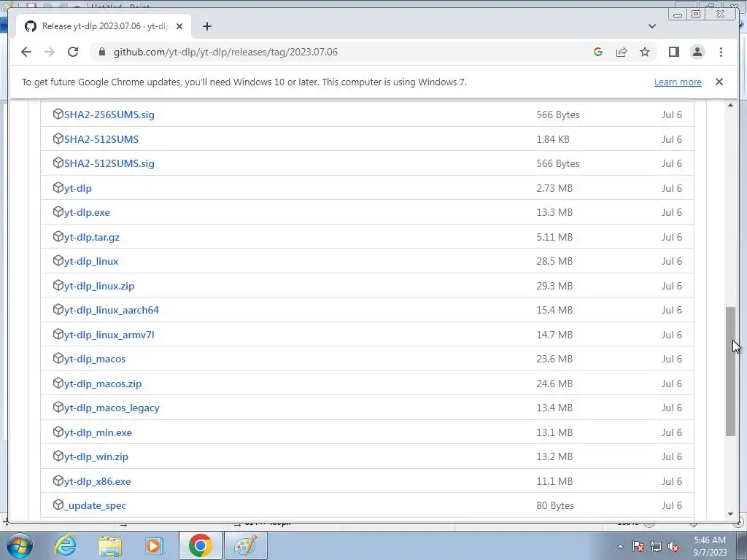Download the yt-dlp_macos binary
This screenshot has height=560, width=747.
95,359
